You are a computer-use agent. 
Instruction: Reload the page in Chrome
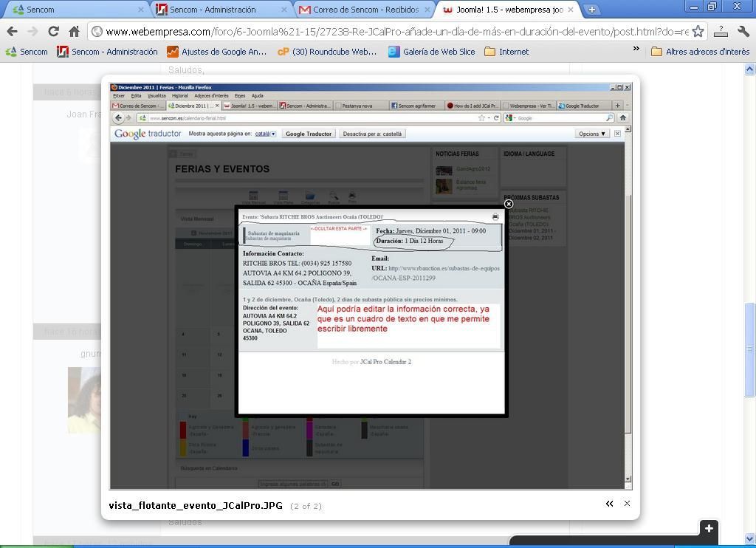click(53, 32)
